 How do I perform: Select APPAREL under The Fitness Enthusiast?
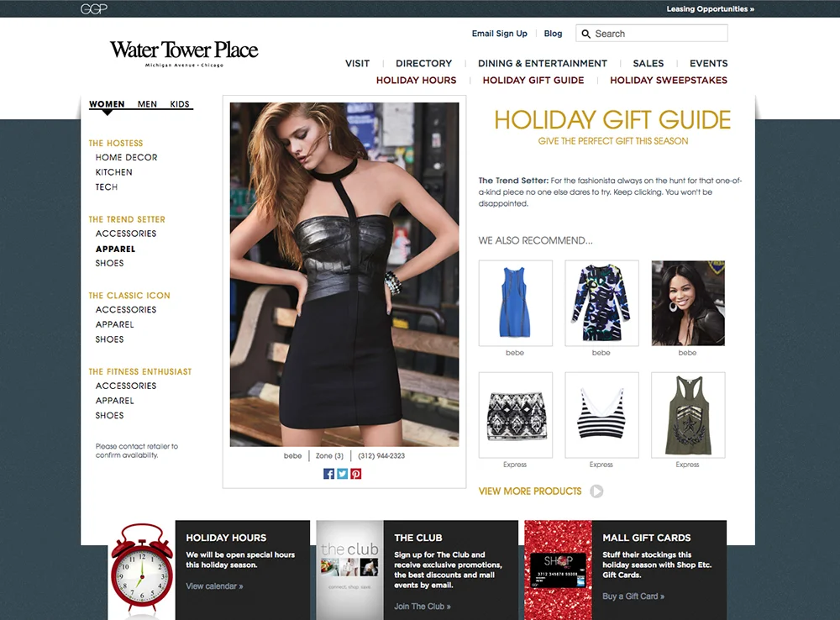(114, 401)
